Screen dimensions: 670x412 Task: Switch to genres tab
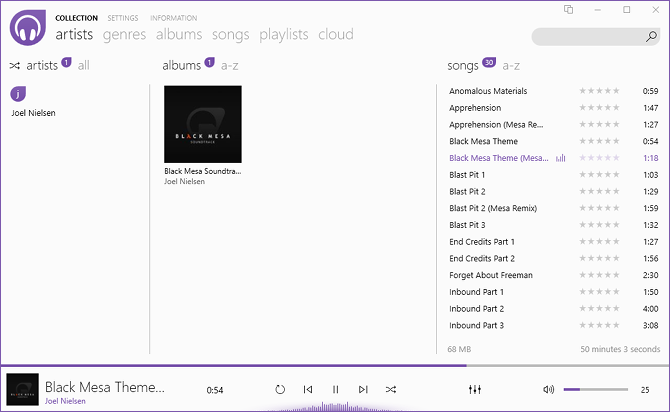pos(124,35)
